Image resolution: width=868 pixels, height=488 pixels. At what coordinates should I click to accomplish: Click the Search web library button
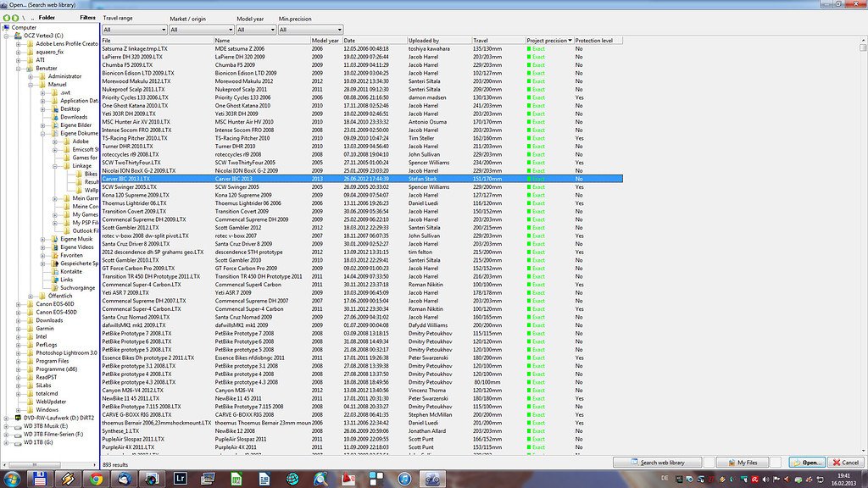click(657, 463)
